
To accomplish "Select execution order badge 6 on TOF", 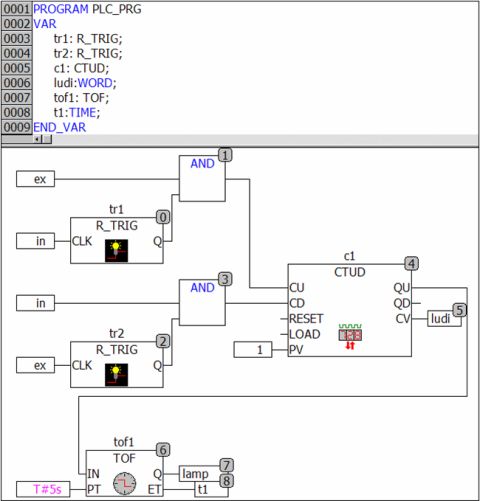I will pos(163,450).
